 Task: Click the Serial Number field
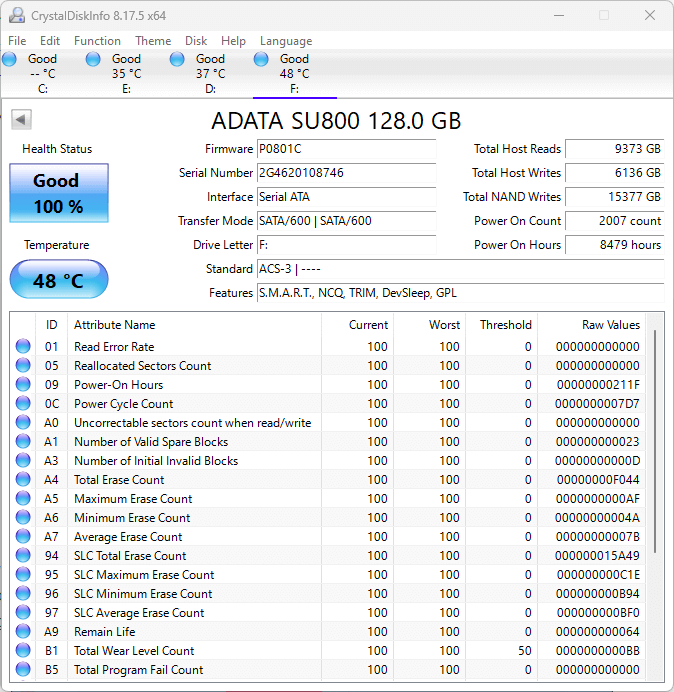pyautogui.click(x=346, y=173)
